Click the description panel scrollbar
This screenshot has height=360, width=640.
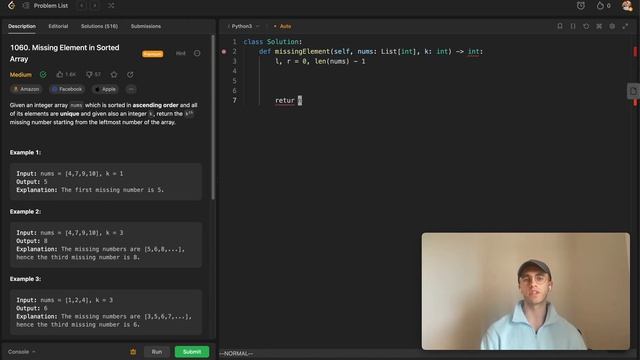(x=213, y=117)
